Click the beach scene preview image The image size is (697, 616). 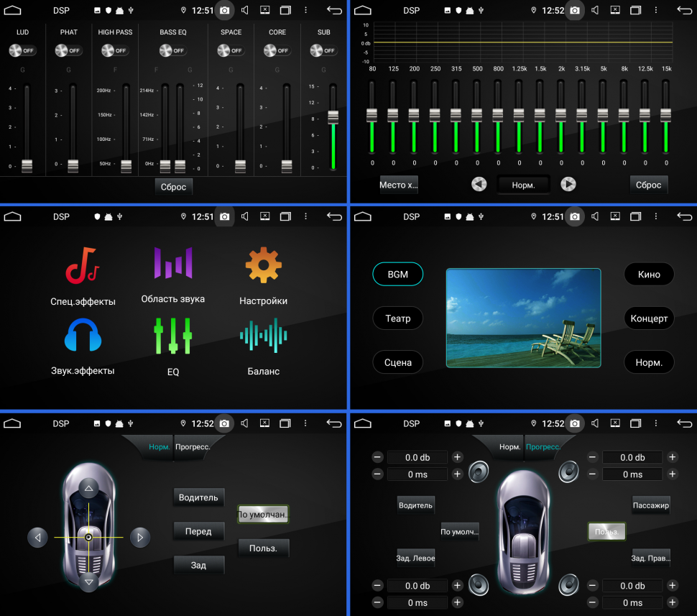(x=523, y=318)
